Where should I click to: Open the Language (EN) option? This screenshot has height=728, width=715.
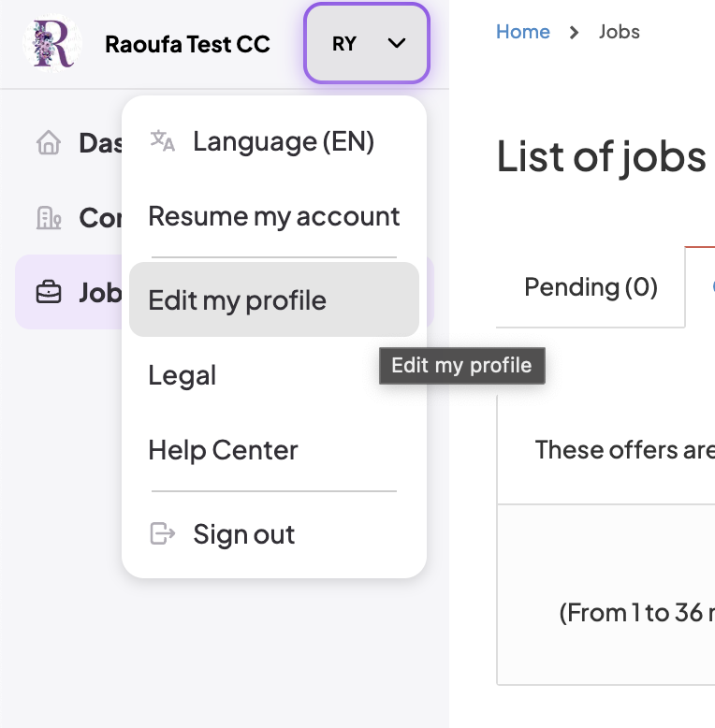[283, 141]
